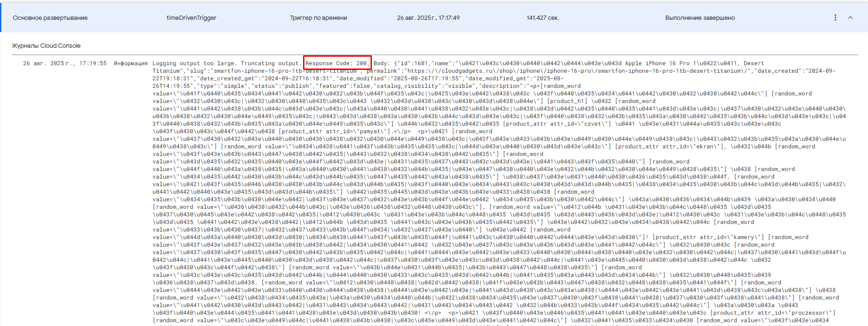The image size is (868, 326).
Task: Click the Триггер по времени type label
Action: 318,18
